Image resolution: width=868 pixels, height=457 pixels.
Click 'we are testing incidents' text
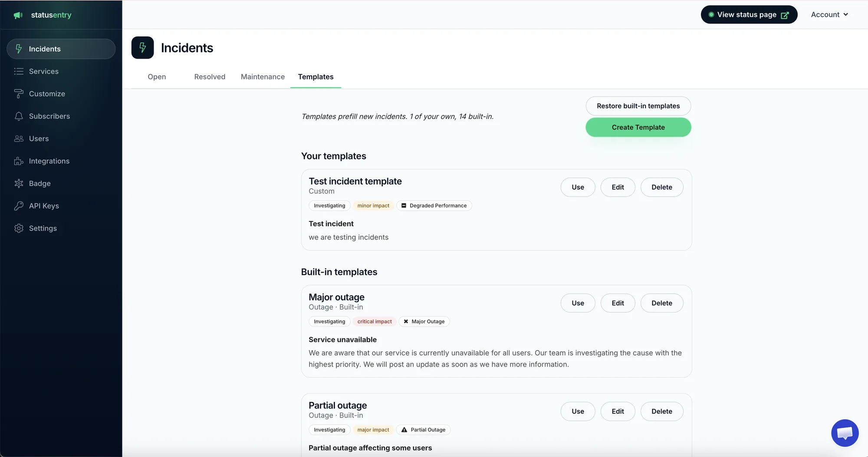[349, 237]
